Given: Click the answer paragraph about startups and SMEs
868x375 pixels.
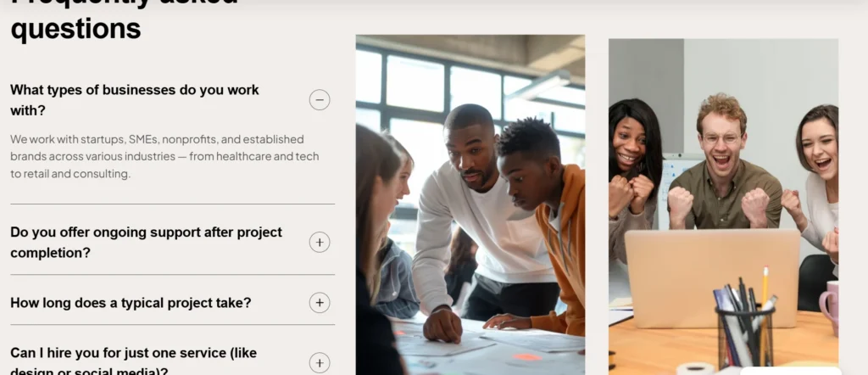Looking at the screenshot, I should [x=164, y=156].
